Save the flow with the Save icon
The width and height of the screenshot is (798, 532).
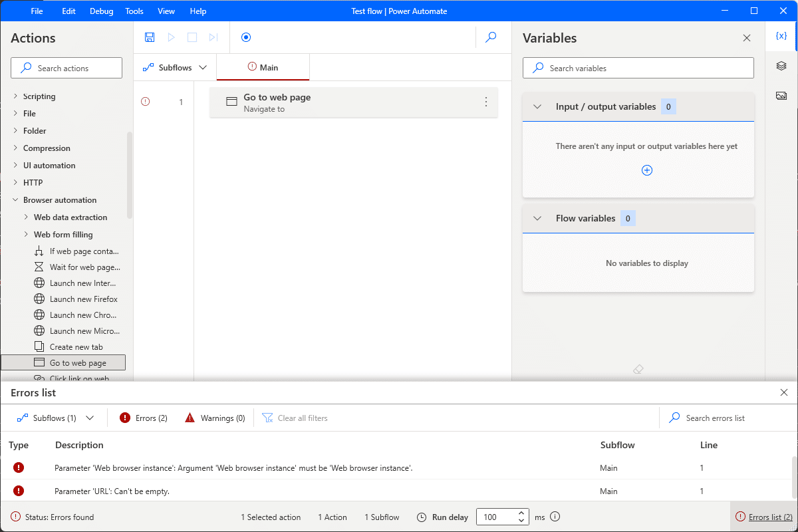coord(149,37)
